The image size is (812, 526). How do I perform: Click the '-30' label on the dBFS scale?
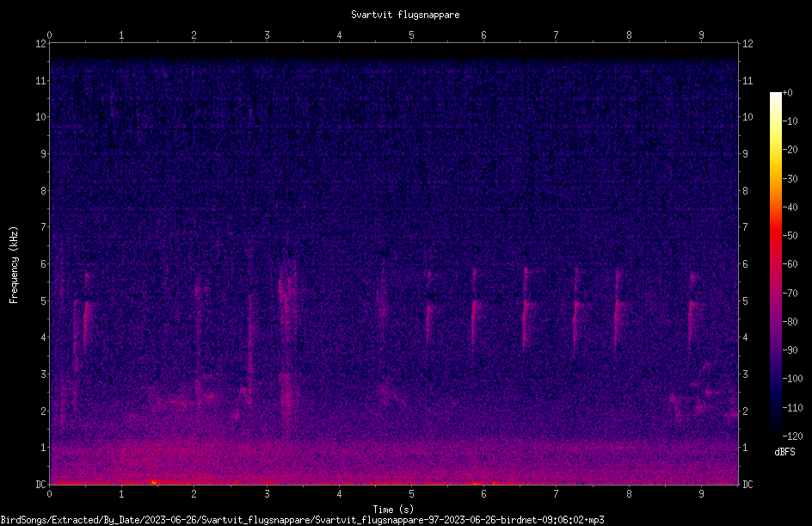790,179
